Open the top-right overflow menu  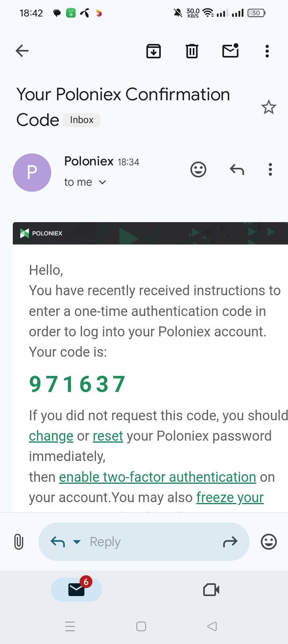[x=267, y=51]
